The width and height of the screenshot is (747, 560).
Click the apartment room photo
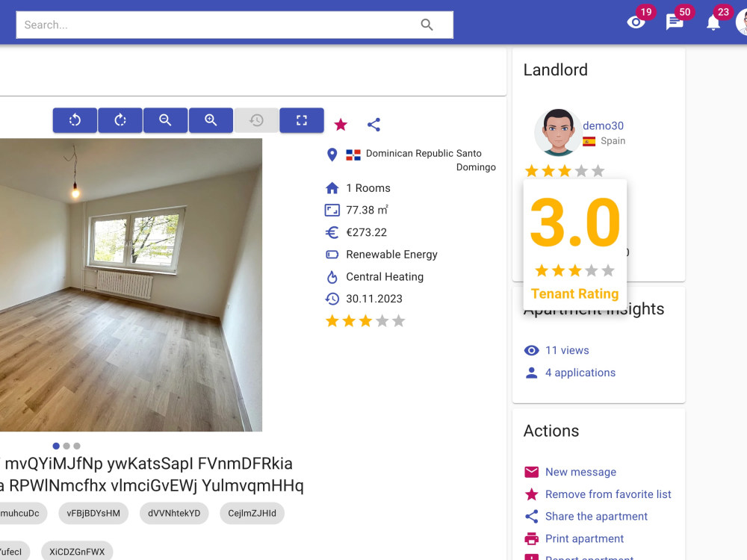(131, 284)
